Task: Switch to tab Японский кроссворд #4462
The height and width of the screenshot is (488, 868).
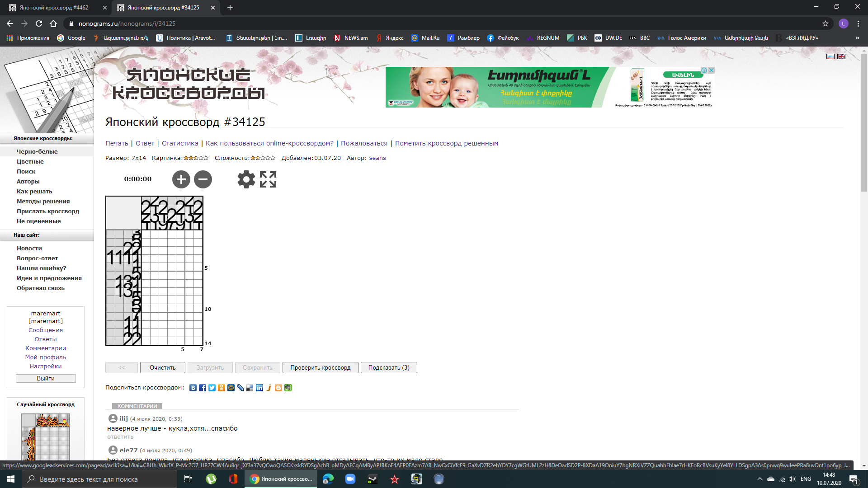Action: [54, 8]
